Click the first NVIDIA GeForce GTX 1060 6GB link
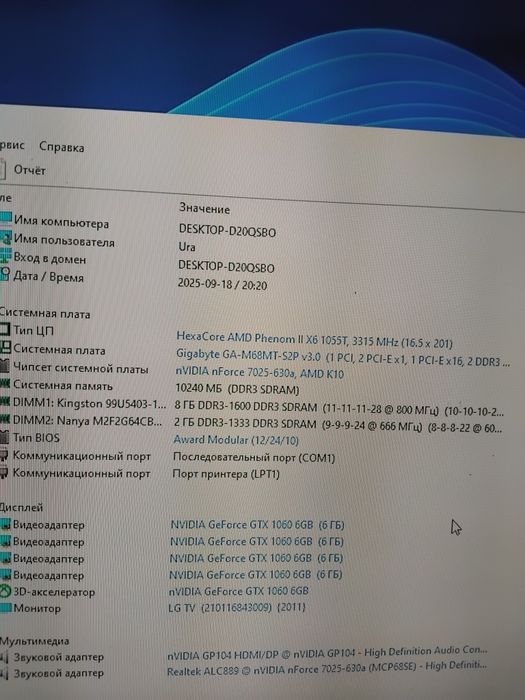525x700 pixels. click(x=258, y=525)
